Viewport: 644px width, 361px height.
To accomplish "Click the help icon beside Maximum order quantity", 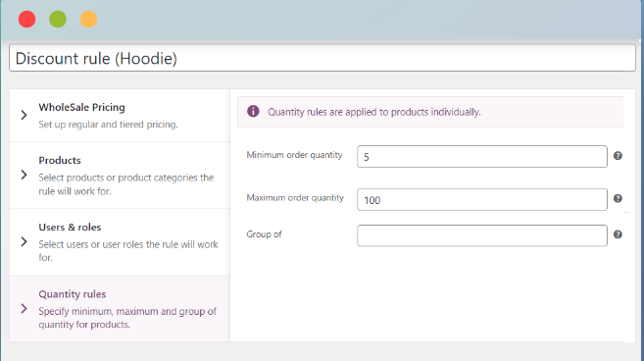I will [618, 198].
